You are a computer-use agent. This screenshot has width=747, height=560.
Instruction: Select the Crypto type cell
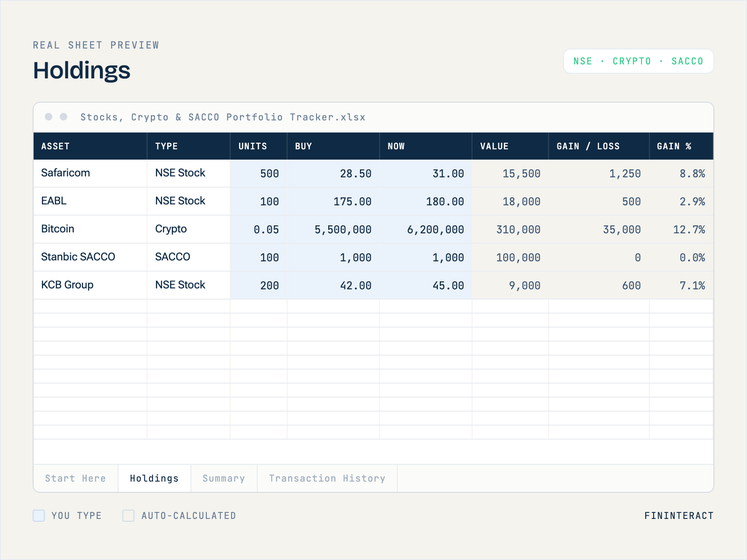tap(189, 229)
